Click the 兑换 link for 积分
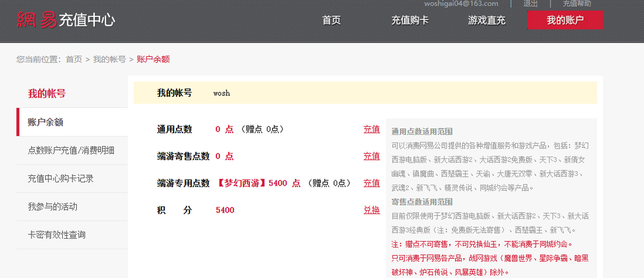Screen dimensions: 644x278 click(x=372, y=210)
